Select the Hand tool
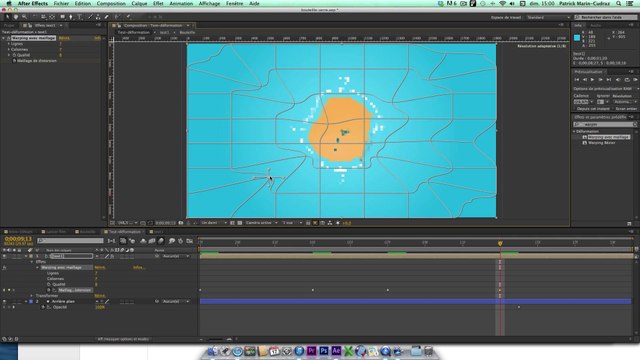The height and width of the screenshot is (360, 640). click(16, 17)
